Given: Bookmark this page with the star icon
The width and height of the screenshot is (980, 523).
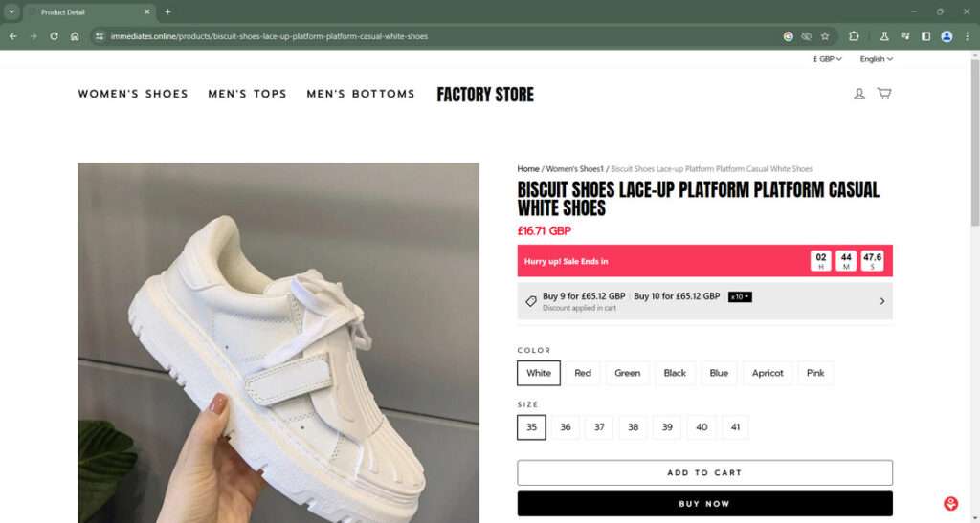Looking at the screenshot, I should pyautogui.click(x=825, y=36).
